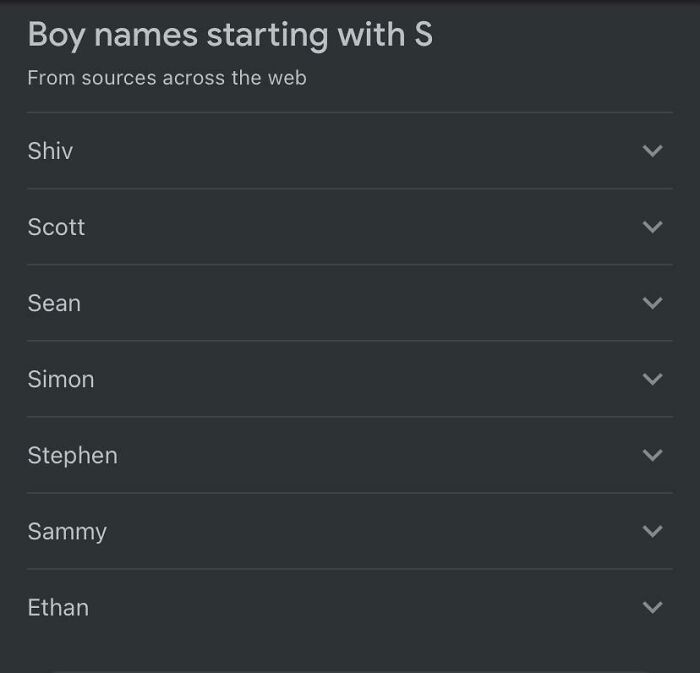700x673 pixels.
Task: Click the Stephen name text
Action: point(73,456)
